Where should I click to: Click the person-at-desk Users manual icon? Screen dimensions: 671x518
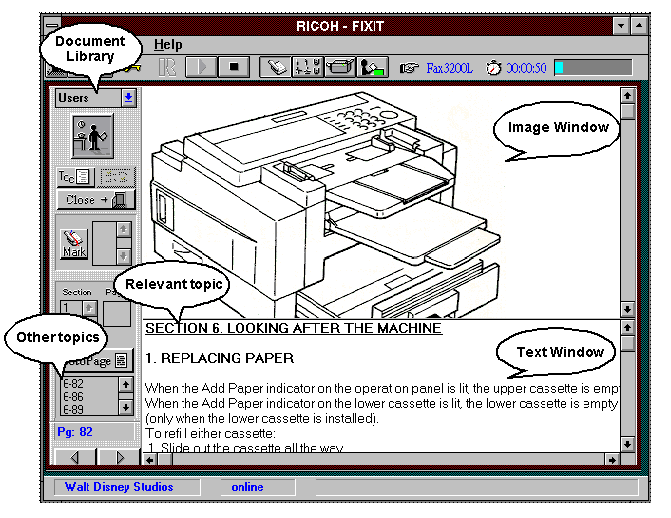click(x=92, y=137)
